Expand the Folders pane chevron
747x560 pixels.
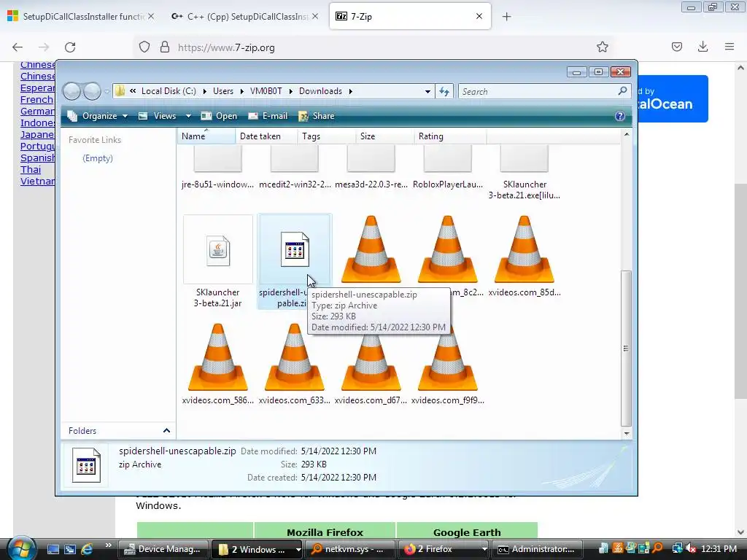tap(166, 430)
